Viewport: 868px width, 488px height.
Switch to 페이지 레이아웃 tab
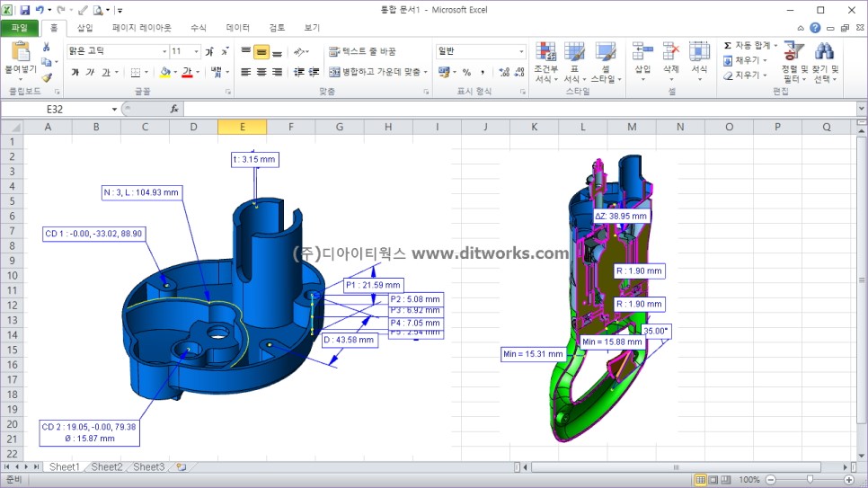[x=142, y=28]
